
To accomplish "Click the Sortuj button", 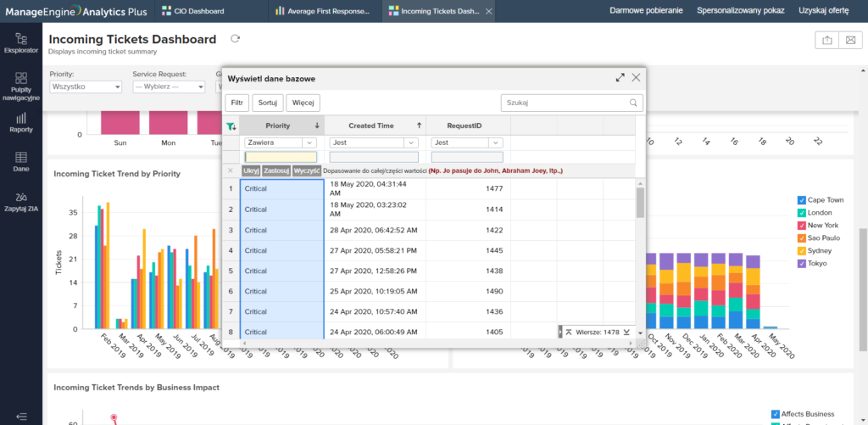I will [x=268, y=103].
